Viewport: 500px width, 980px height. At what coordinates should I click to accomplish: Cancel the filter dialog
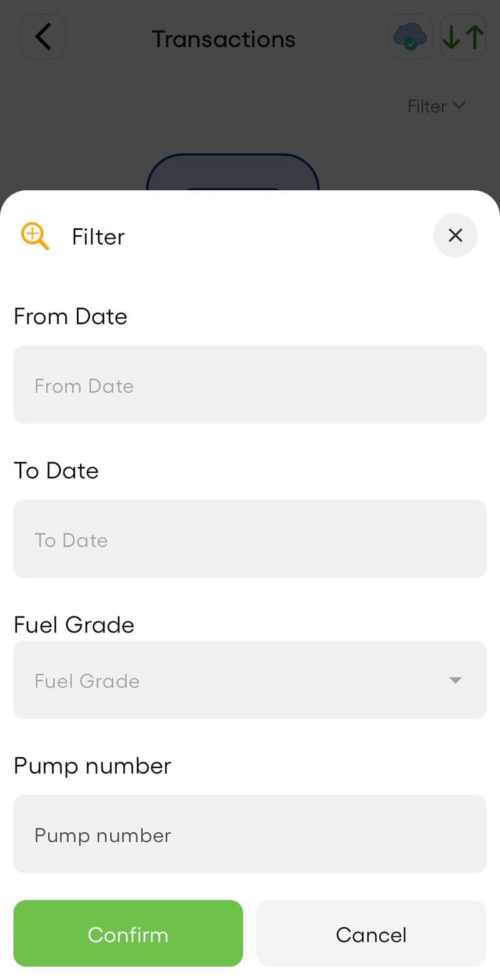[371, 934]
